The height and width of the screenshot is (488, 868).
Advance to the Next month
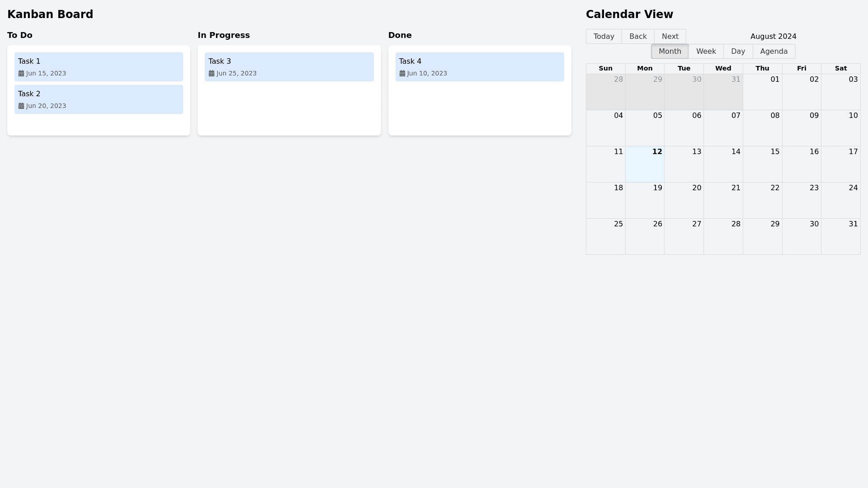point(670,37)
